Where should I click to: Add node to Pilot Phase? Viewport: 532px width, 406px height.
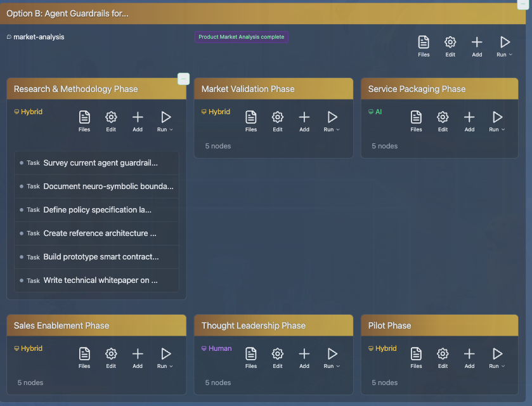coord(469,358)
